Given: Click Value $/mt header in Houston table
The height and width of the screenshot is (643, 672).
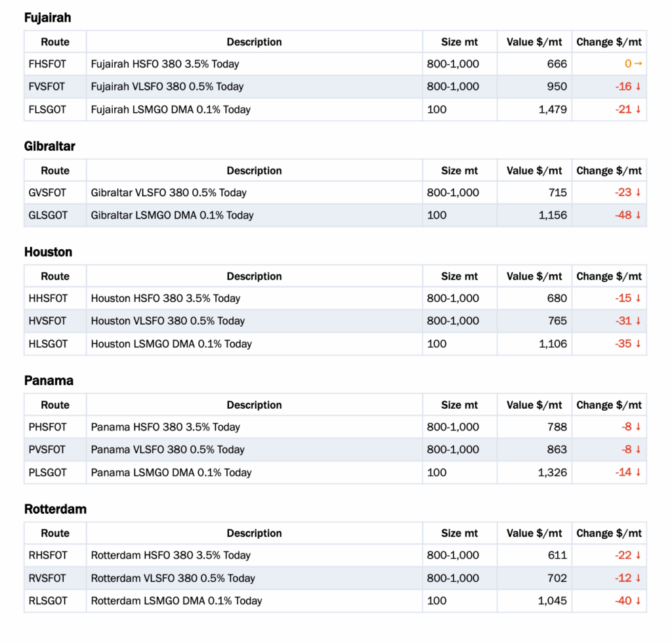Looking at the screenshot, I should click(534, 276).
